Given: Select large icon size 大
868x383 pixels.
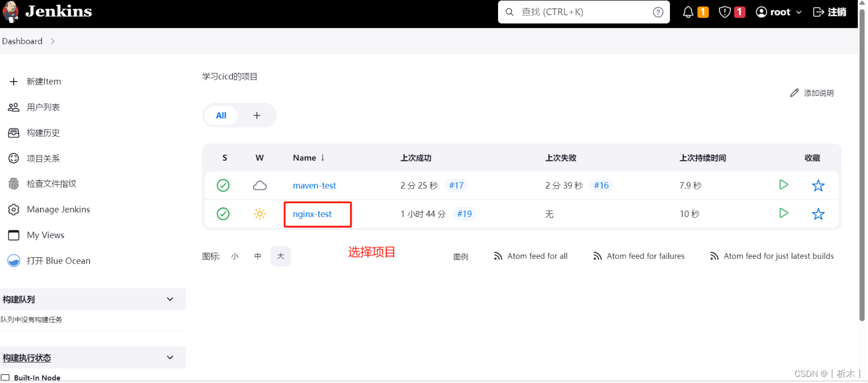Looking at the screenshot, I should point(281,256).
